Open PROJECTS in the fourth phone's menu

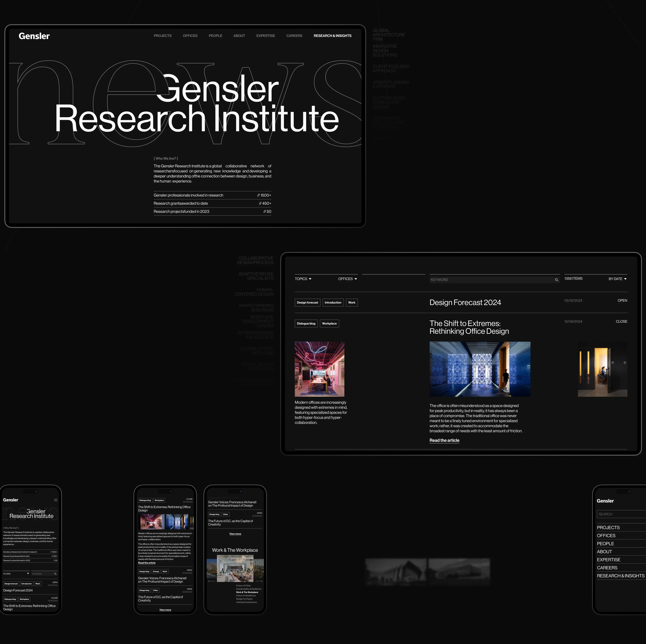tap(608, 527)
